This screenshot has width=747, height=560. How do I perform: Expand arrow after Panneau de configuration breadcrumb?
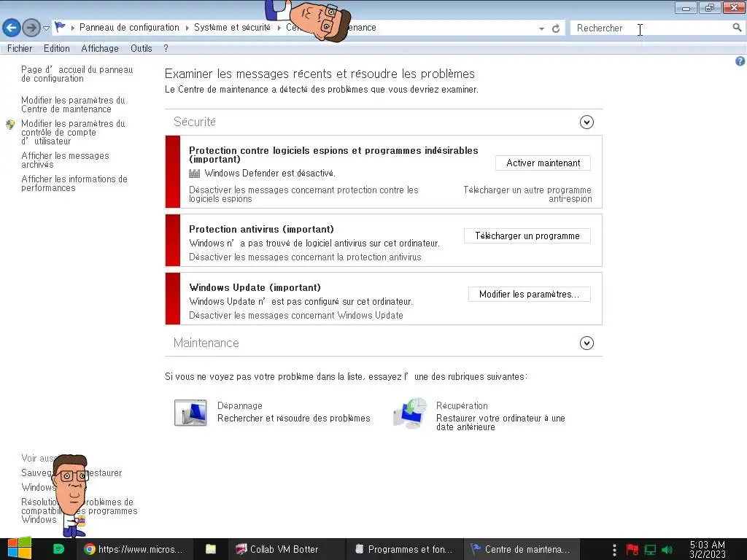coord(187,28)
